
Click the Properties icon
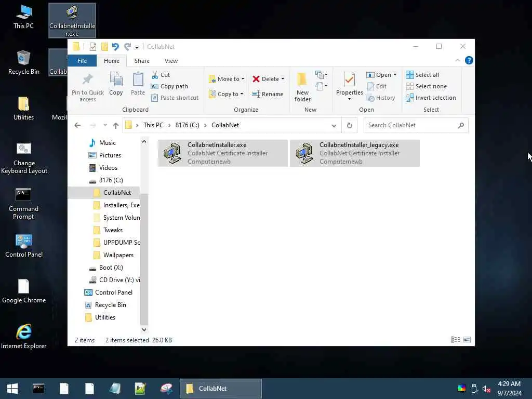[x=349, y=79]
